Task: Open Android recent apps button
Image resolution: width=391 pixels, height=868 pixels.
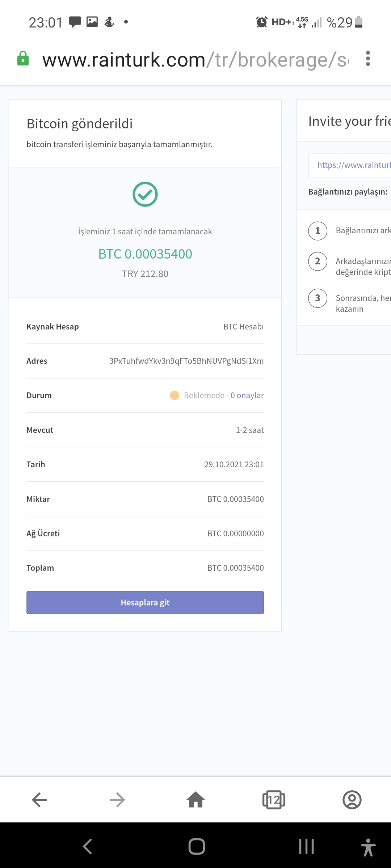Action: coord(306,846)
